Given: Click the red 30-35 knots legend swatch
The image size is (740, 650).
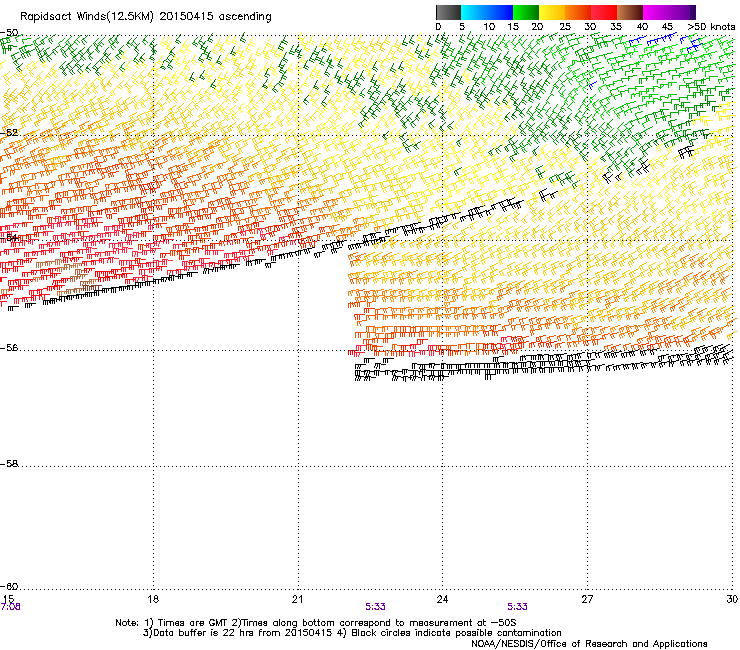Looking at the screenshot, I should pos(604,12).
